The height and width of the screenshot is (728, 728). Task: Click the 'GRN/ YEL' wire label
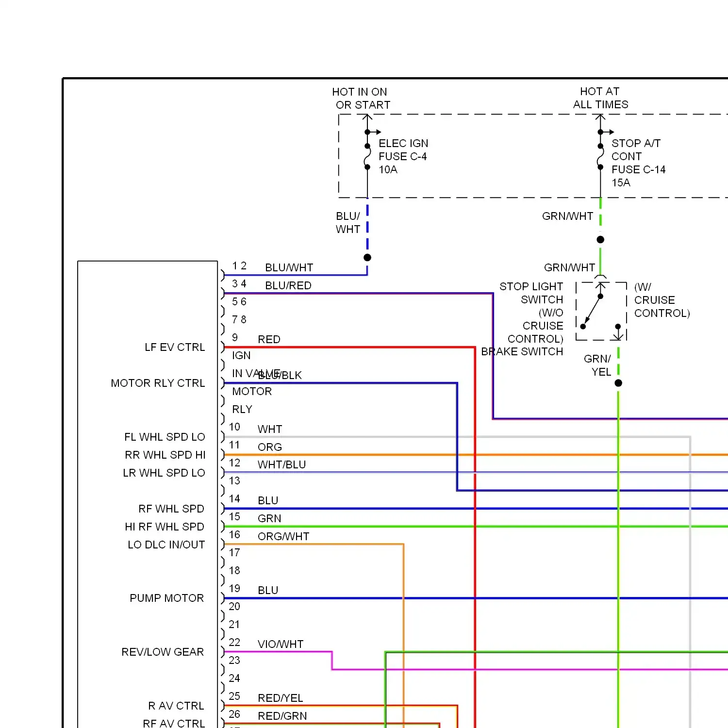[597, 365]
